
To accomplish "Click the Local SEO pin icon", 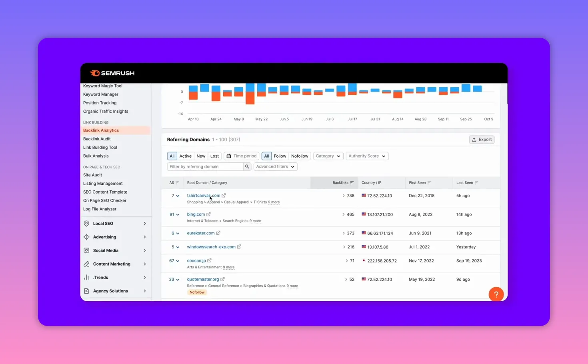I will [86, 224].
